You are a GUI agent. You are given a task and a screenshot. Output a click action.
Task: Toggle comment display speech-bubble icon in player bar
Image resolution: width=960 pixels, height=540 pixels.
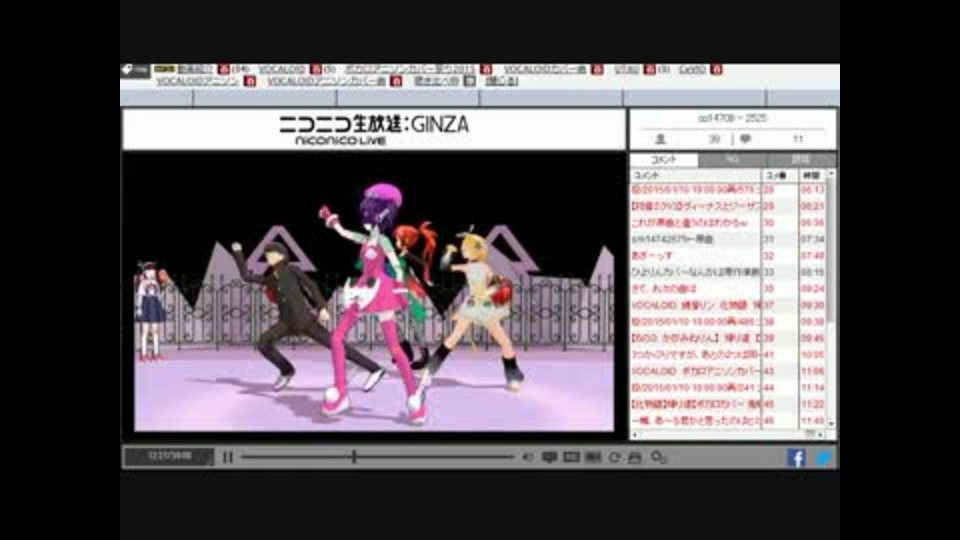pyautogui.click(x=549, y=457)
